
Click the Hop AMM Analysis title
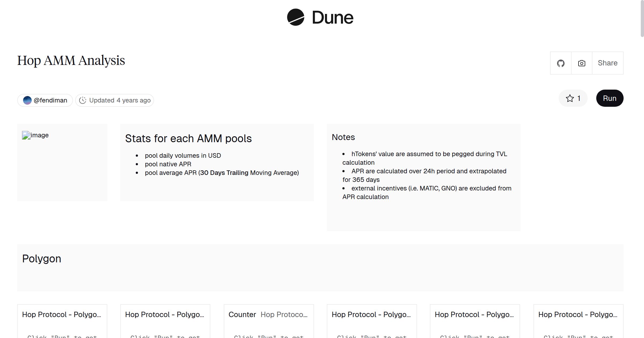[x=71, y=61]
